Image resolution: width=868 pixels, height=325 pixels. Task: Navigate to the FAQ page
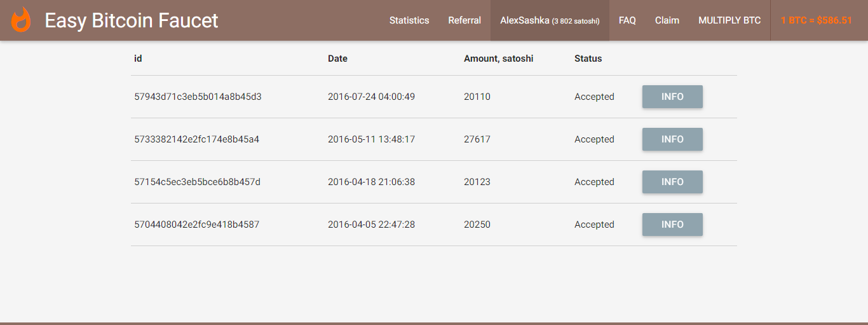[627, 20]
